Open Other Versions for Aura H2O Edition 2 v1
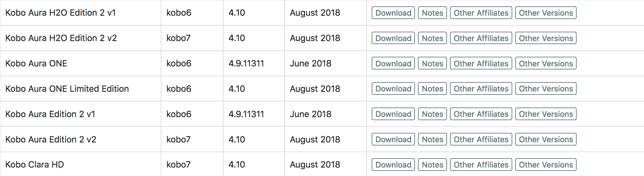 coord(546,13)
